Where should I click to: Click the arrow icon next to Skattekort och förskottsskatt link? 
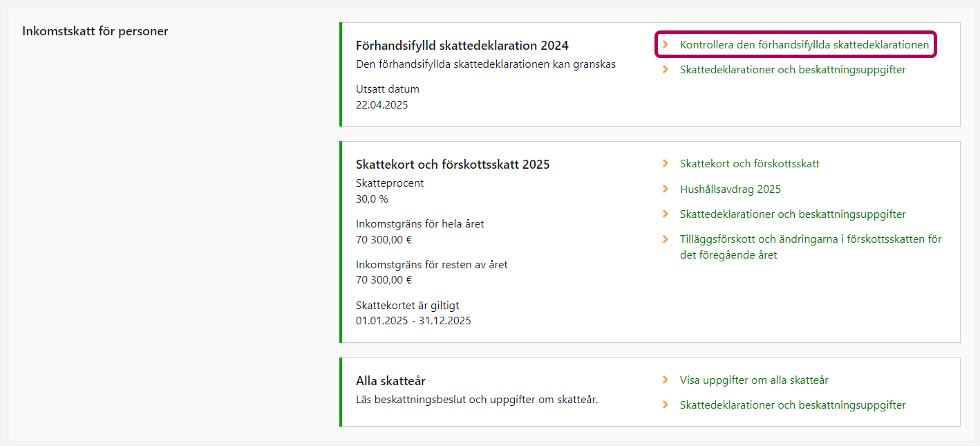point(666,164)
